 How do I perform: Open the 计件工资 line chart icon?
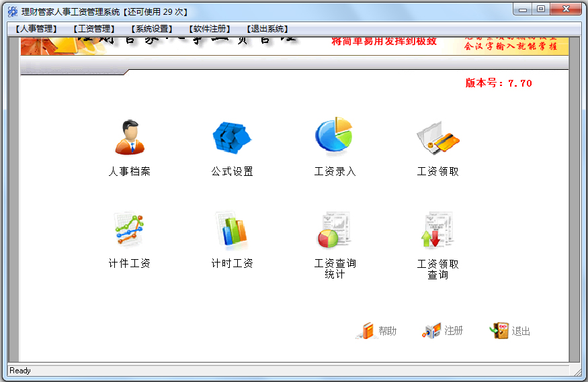(x=130, y=229)
